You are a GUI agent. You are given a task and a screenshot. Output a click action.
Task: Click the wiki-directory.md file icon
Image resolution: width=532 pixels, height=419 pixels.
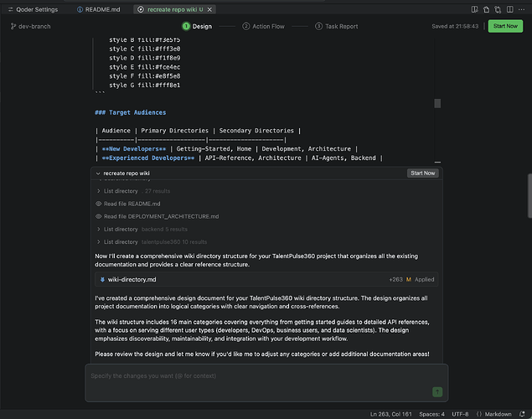102,279
